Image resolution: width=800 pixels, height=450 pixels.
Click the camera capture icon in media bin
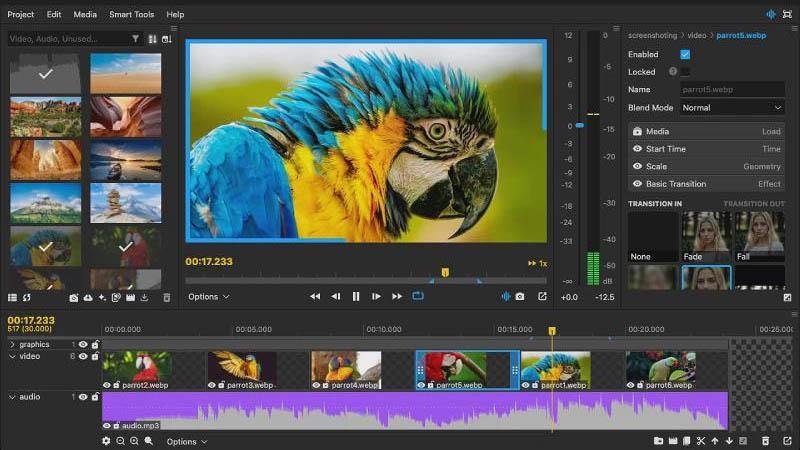tap(73, 297)
